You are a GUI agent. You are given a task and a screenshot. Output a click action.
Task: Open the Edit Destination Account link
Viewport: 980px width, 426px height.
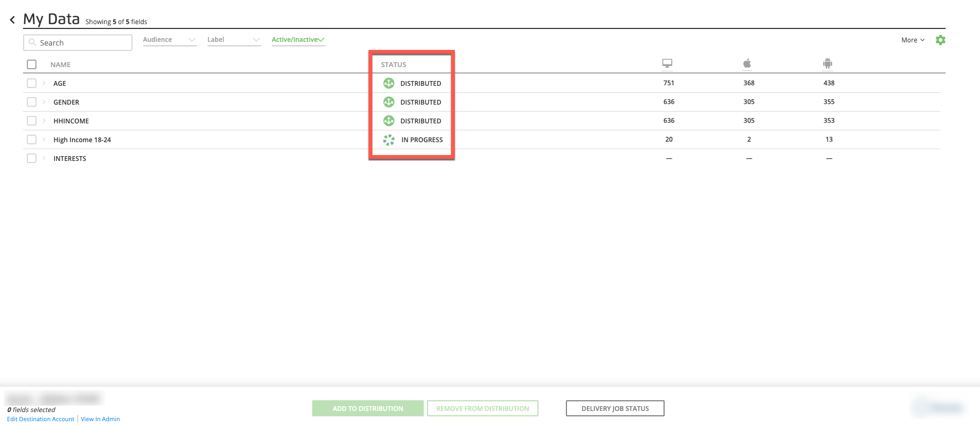tap(41, 419)
